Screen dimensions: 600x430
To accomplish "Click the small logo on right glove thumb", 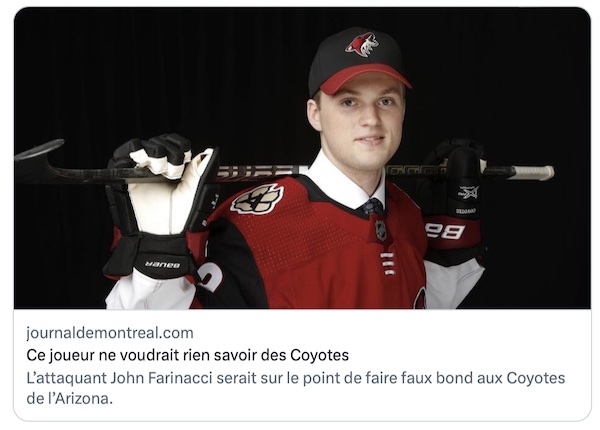I will coord(468,192).
